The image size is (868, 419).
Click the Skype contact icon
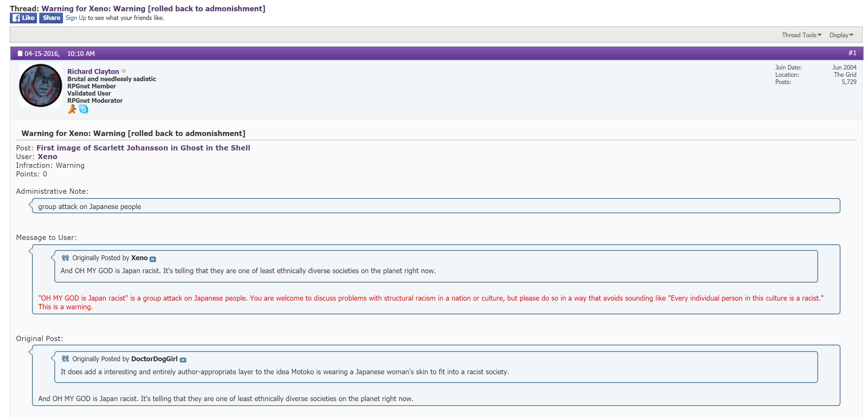(84, 109)
